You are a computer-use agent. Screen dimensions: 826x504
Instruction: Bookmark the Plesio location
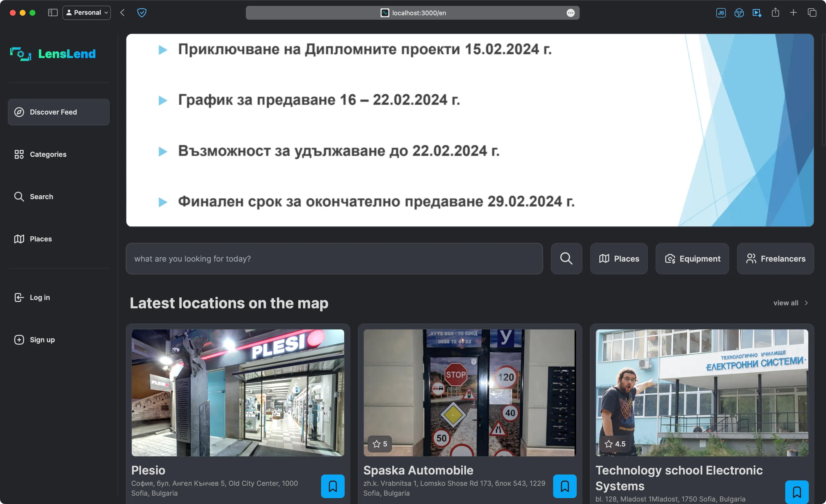point(333,486)
